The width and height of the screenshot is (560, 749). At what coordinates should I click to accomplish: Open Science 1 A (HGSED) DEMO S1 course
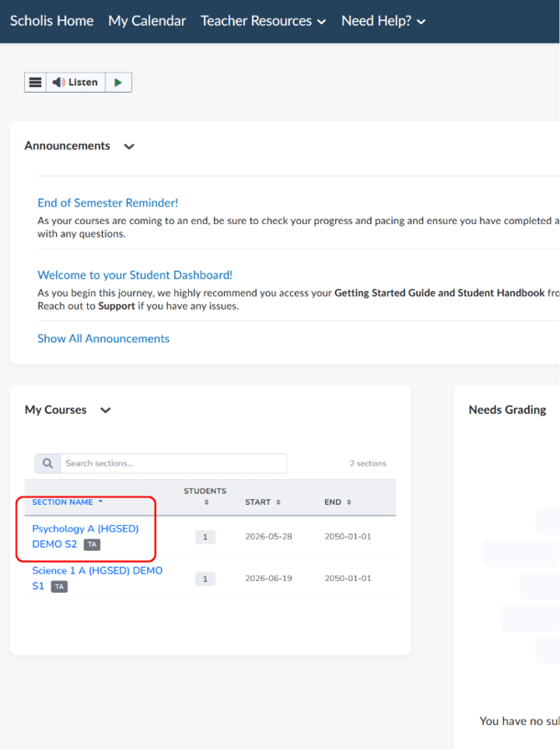98,578
